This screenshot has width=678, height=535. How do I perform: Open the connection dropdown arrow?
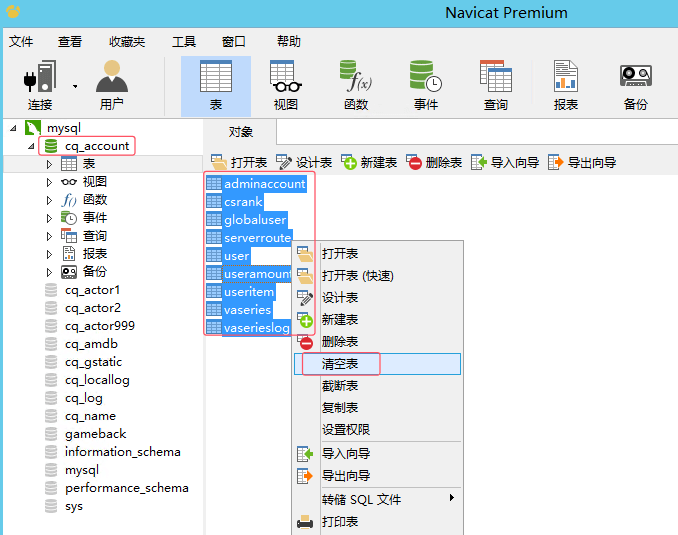75,86
